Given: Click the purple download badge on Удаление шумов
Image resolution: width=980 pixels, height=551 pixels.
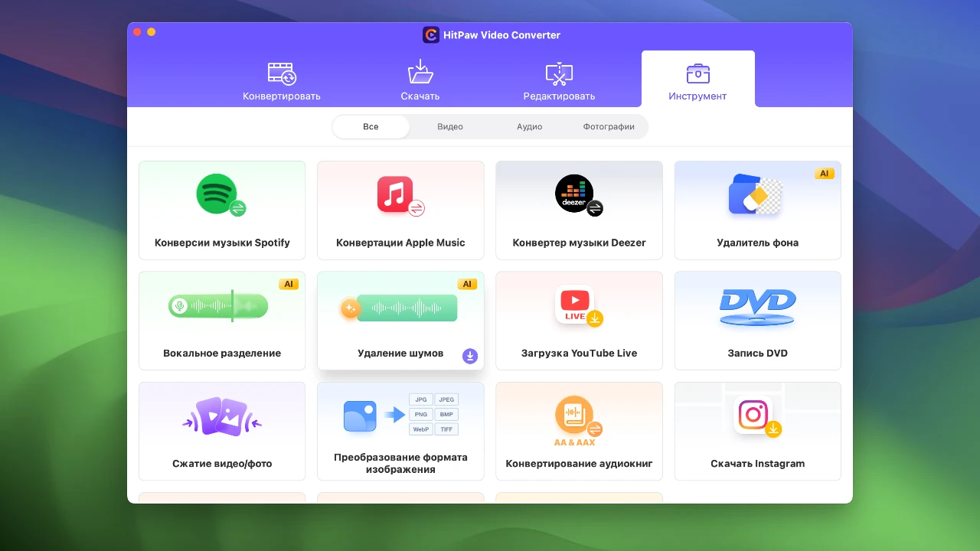Looking at the screenshot, I should 470,356.
